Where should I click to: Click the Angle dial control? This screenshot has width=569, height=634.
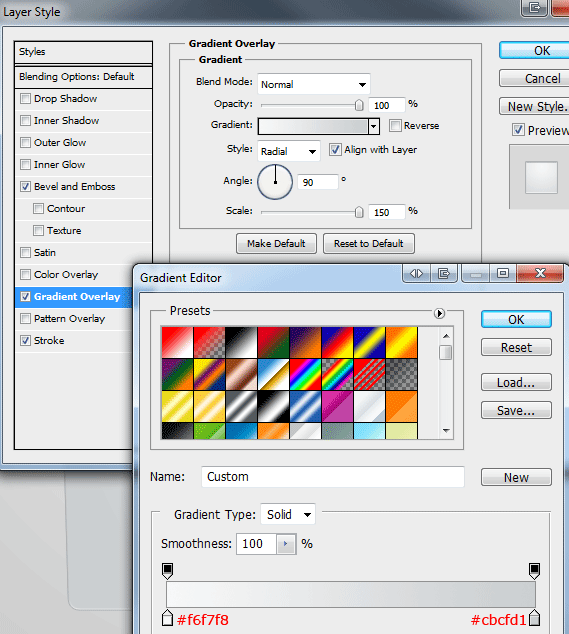(x=275, y=182)
